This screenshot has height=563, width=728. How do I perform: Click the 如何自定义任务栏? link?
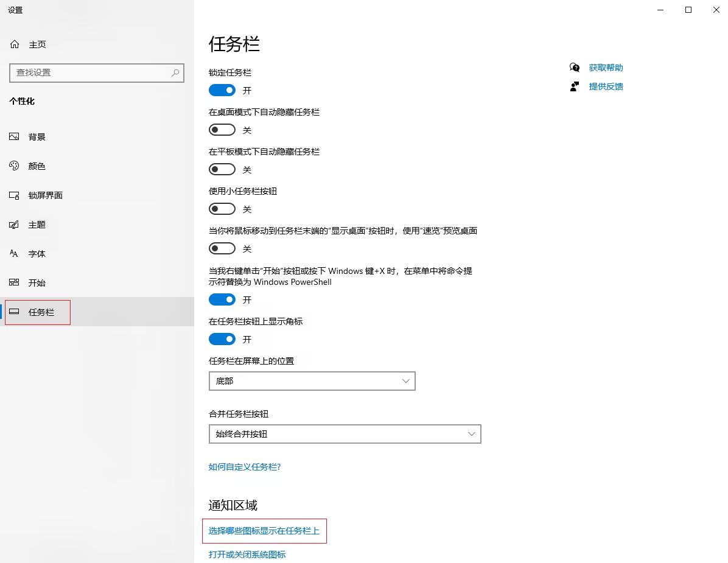245,467
